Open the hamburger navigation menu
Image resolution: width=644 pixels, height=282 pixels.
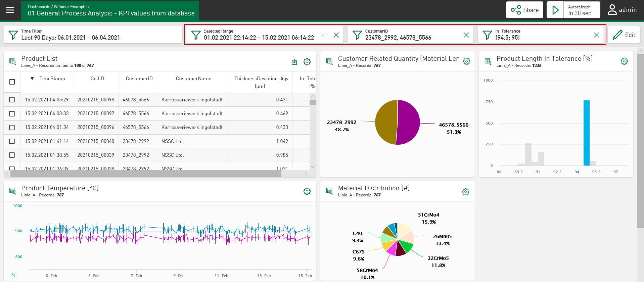(10, 10)
